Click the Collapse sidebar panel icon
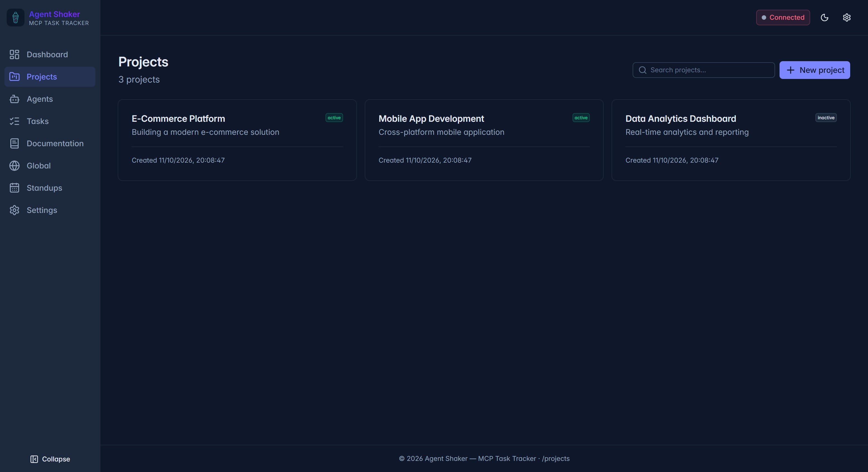Image resolution: width=868 pixels, height=472 pixels. point(34,459)
